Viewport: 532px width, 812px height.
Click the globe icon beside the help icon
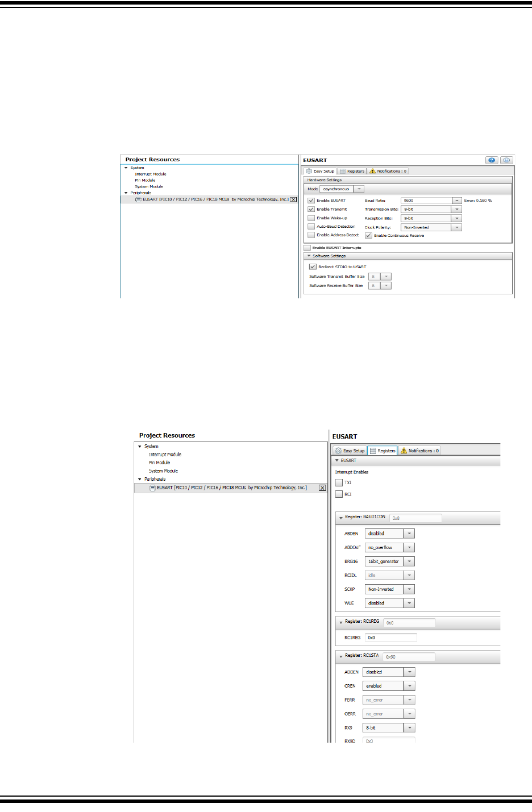coord(506,160)
